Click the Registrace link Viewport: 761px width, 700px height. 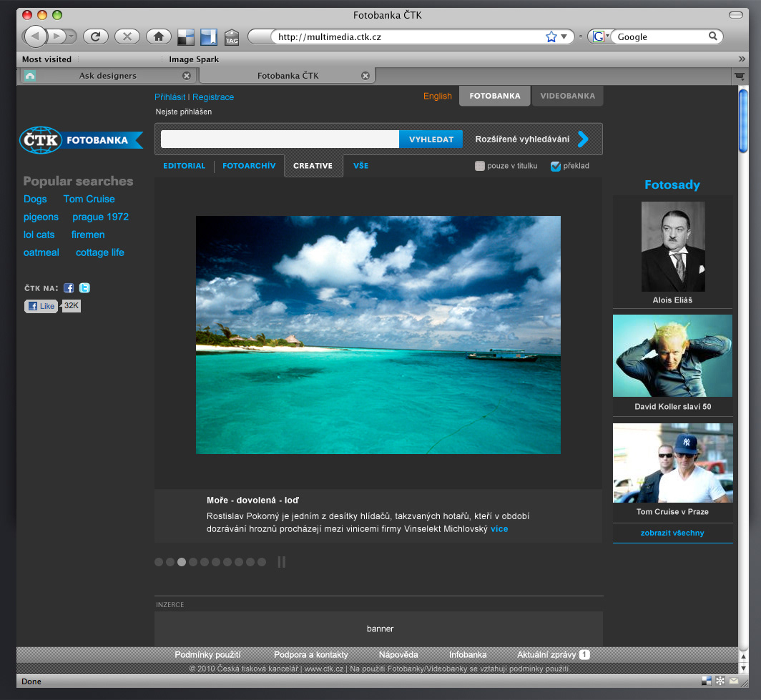[x=213, y=97]
